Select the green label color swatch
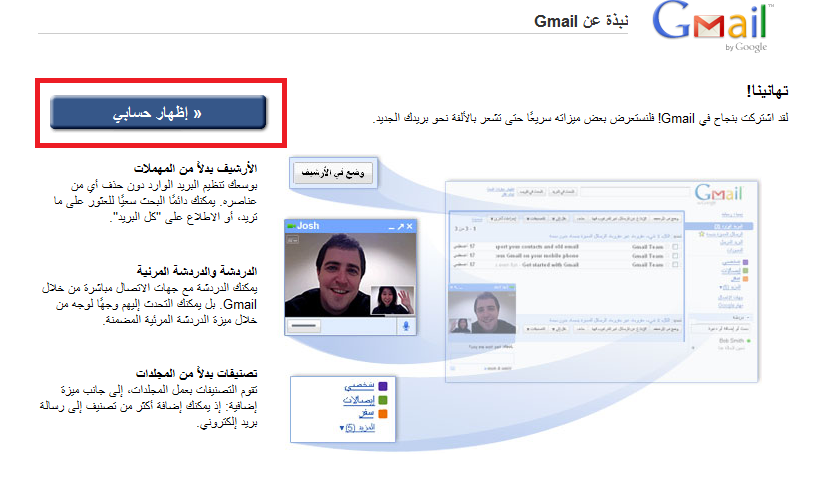Screen dimensions: 814x479 (383, 400)
